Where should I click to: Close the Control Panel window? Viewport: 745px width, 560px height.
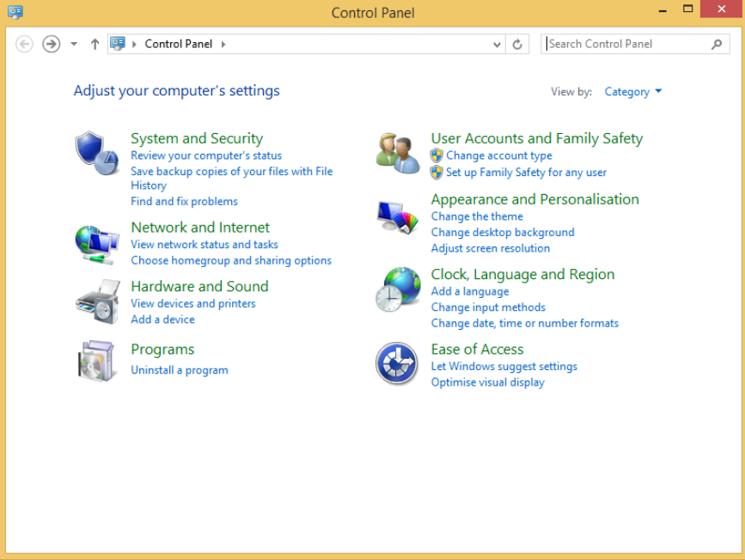coord(721,9)
